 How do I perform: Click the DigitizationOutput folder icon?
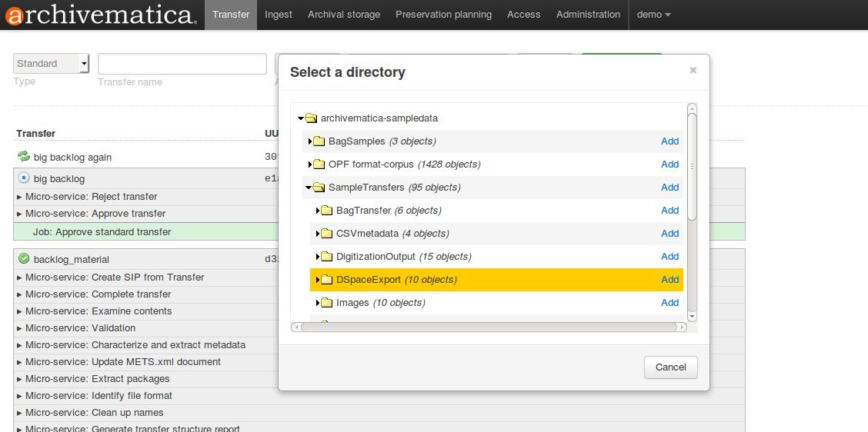[x=326, y=257]
